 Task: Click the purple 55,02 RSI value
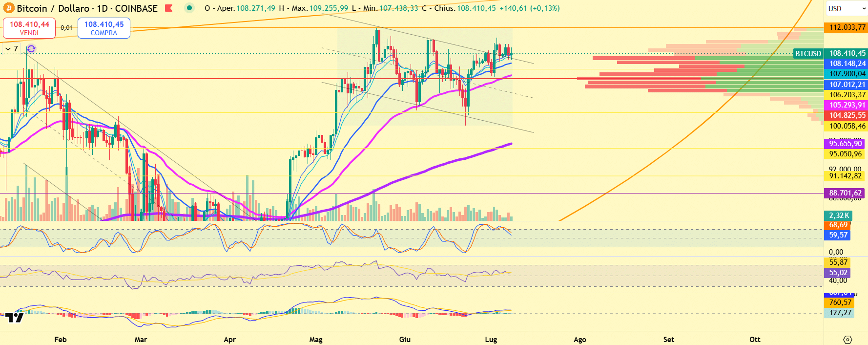(837, 273)
